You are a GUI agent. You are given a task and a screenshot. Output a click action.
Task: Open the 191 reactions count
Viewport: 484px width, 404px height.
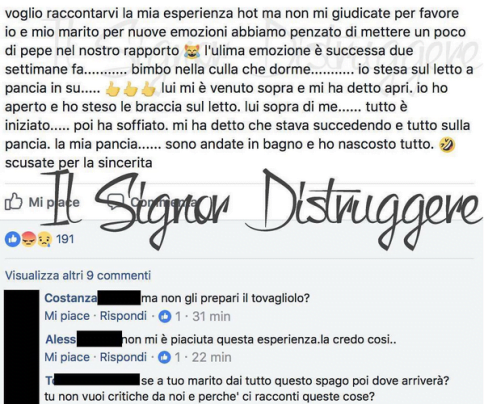point(65,239)
